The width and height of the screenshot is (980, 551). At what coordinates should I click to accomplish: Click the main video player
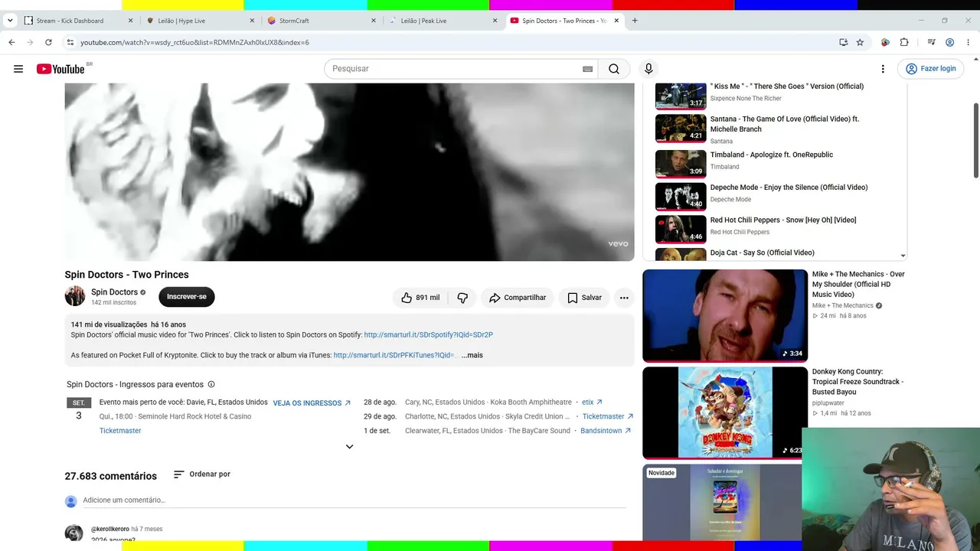click(x=349, y=172)
